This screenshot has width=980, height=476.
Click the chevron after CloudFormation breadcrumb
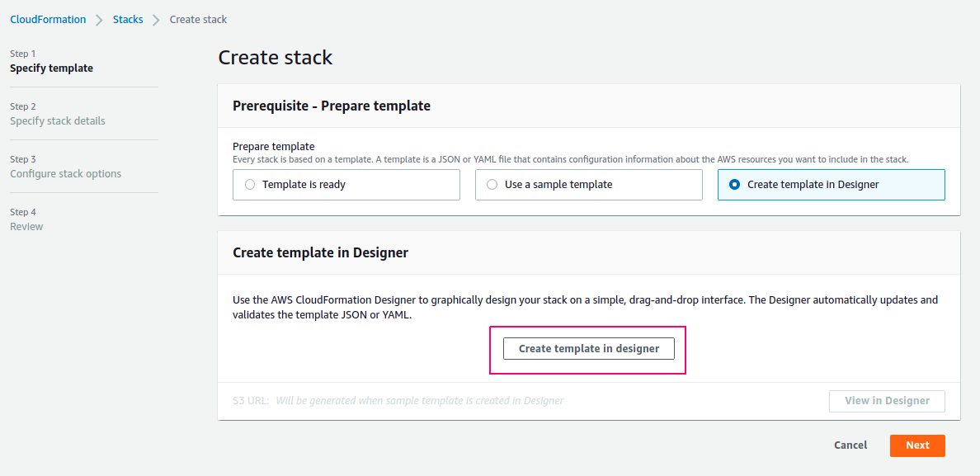click(x=99, y=20)
